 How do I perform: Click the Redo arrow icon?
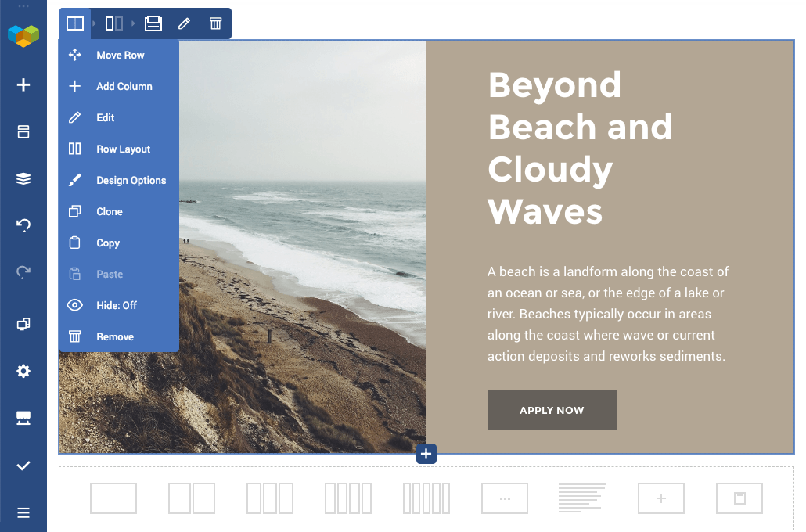tap(23, 271)
